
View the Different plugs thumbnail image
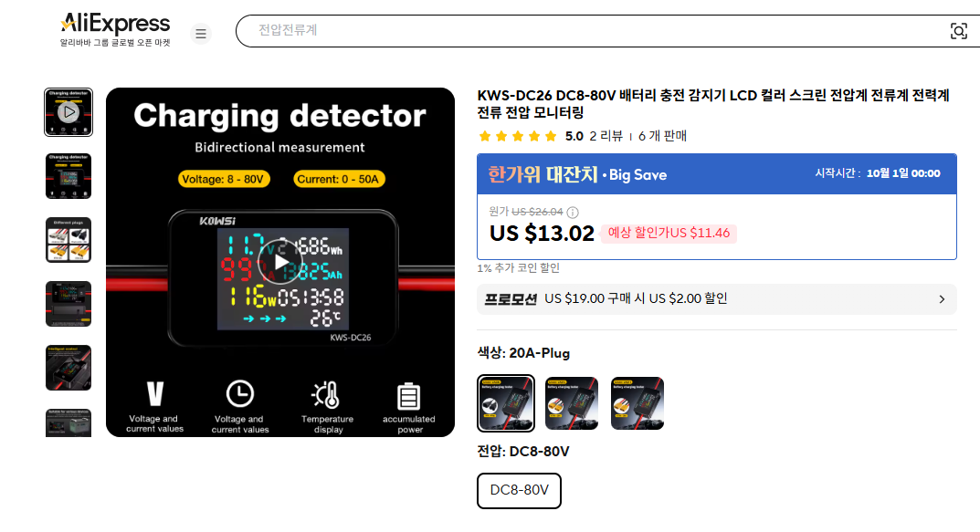[x=68, y=240]
